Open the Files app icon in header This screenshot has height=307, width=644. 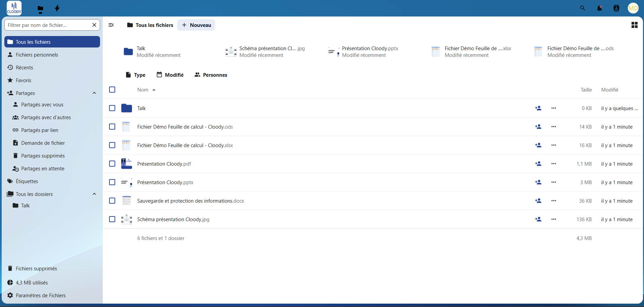coord(40,8)
